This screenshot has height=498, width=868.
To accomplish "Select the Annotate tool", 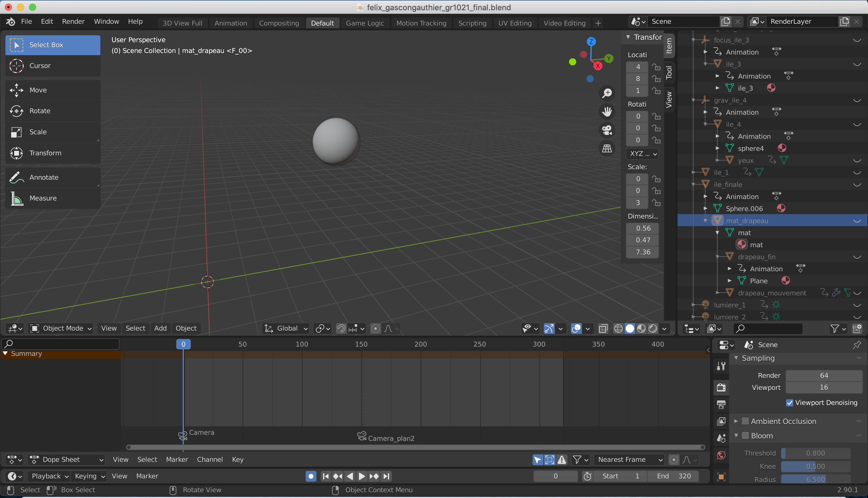I will pyautogui.click(x=43, y=177).
